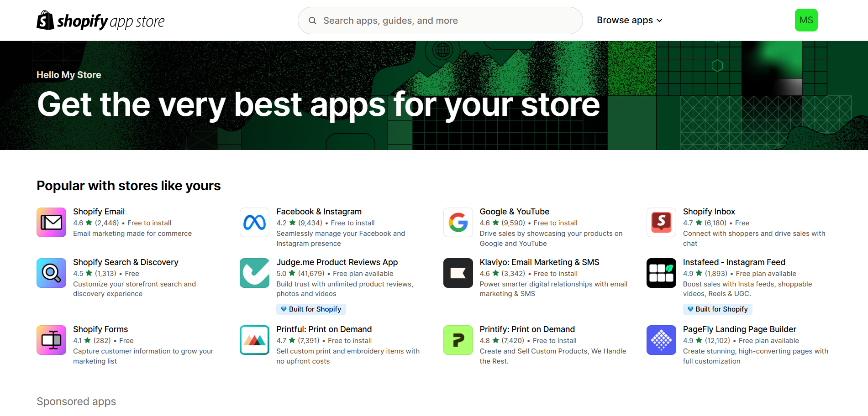Open Klaviyo: Email Marketing & SMS link
The height and width of the screenshot is (416, 868).
(x=539, y=262)
